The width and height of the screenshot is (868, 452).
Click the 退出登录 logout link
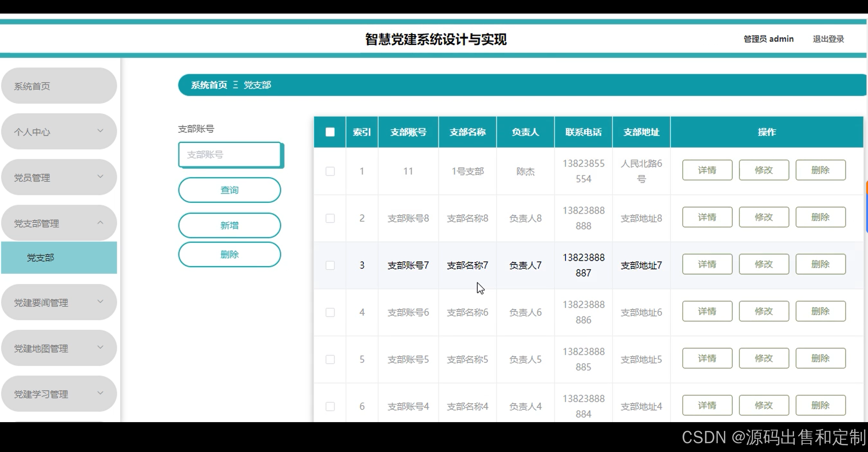(x=828, y=39)
